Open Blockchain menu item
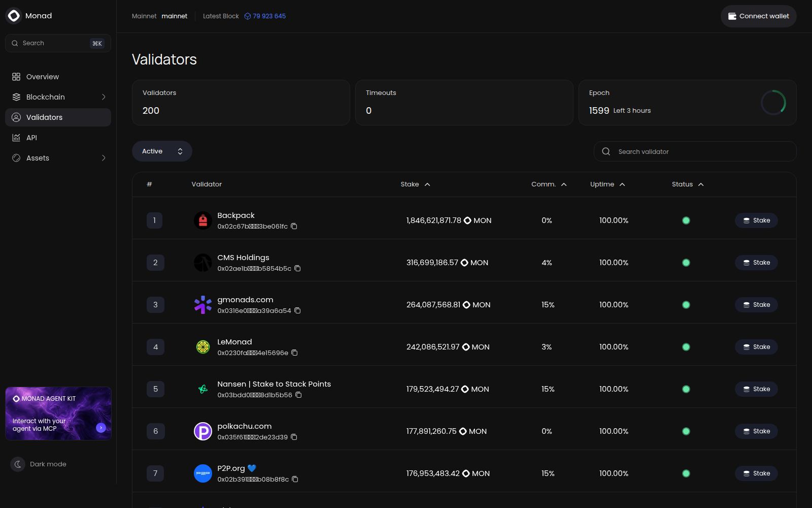The width and height of the screenshot is (812, 508). (x=58, y=97)
